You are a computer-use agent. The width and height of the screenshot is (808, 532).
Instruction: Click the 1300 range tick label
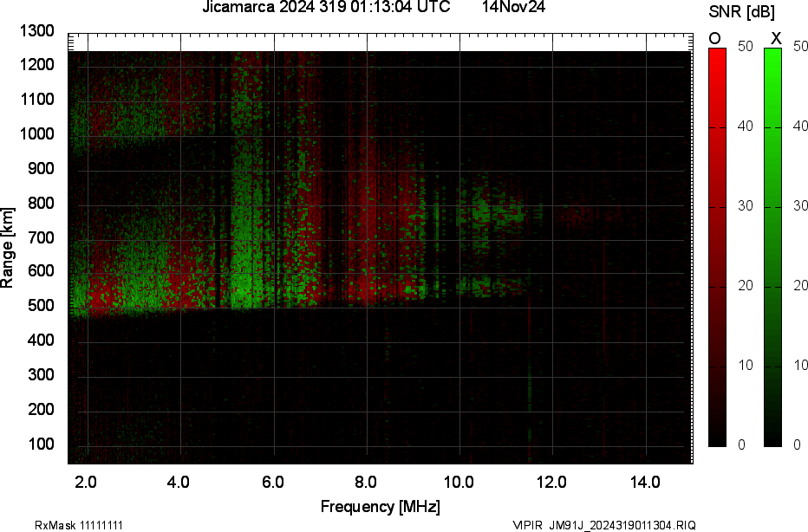[38, 31]
